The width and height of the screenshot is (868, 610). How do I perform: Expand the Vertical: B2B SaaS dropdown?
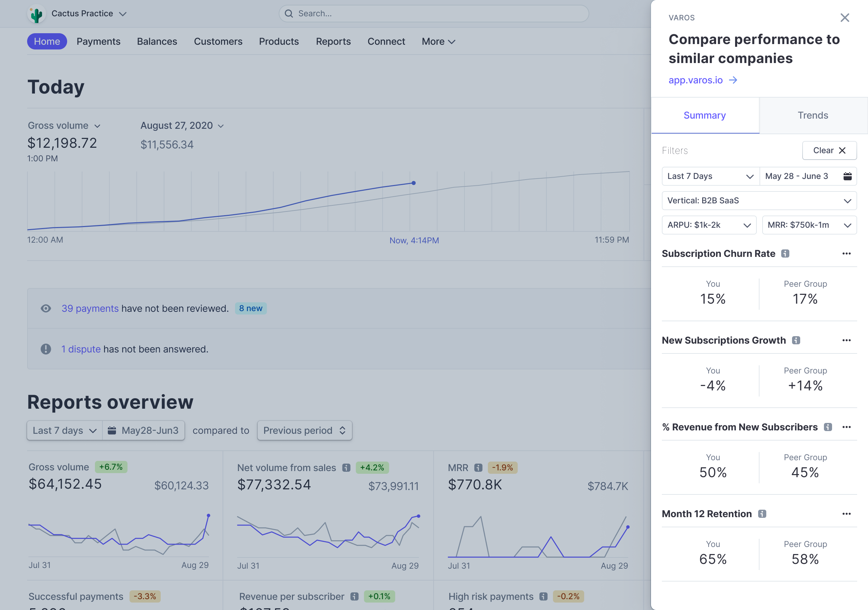coord(759,201)
